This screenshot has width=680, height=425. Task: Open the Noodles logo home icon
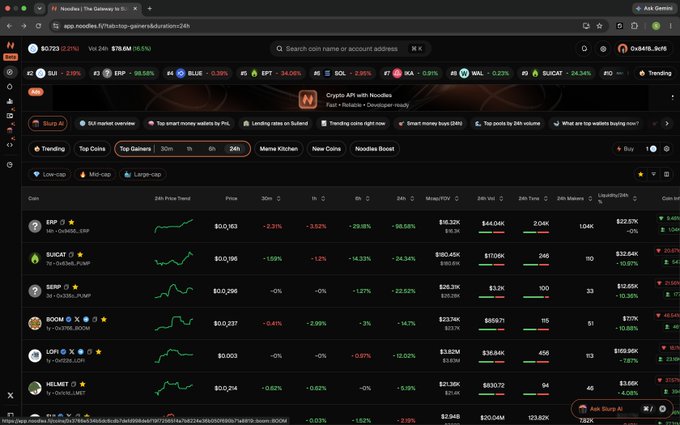coord(10,45)
